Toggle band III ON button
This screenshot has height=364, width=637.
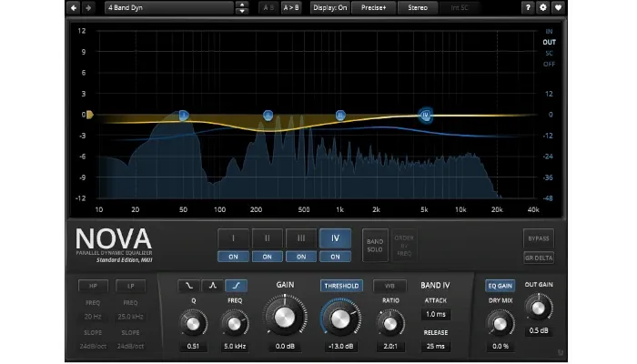pyautogui.click(x=301, y=257)
